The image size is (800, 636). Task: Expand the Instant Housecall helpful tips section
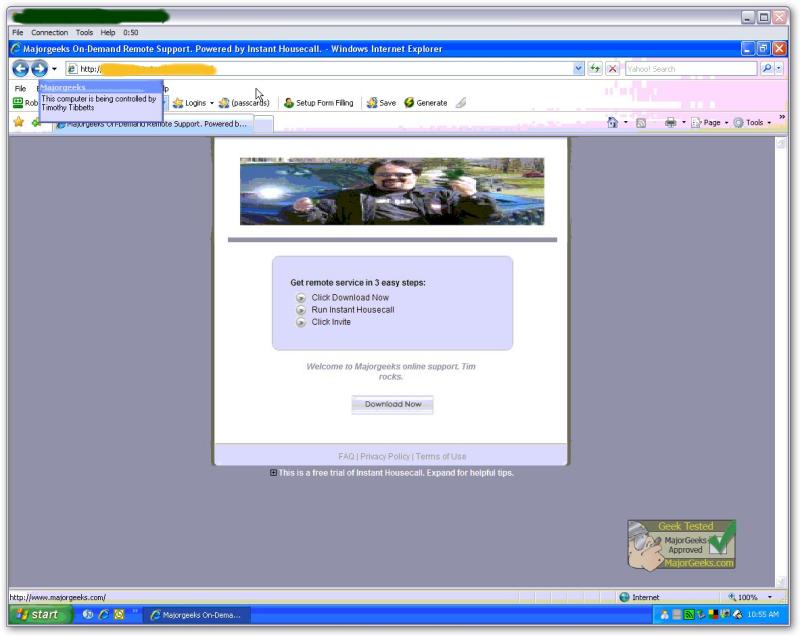272,473
